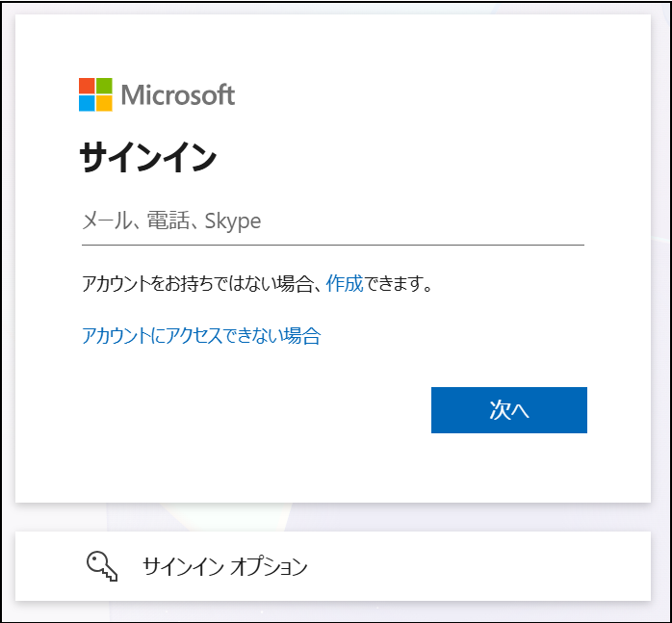Viewport: 672px width, 623px height.
Task: Click empty space left of the 次へ button
Action: pos(250,410)
